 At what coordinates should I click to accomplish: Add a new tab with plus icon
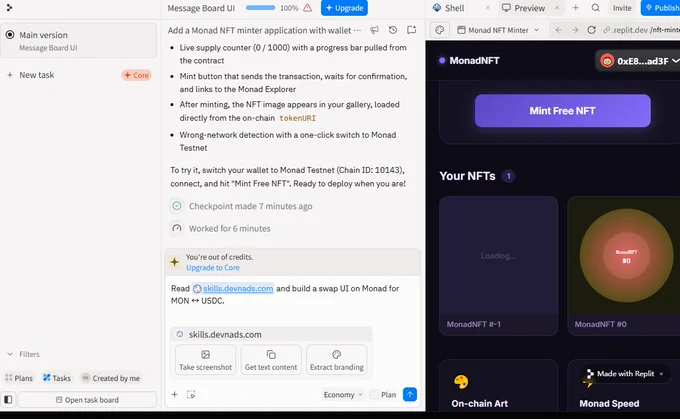click(575, 8)
